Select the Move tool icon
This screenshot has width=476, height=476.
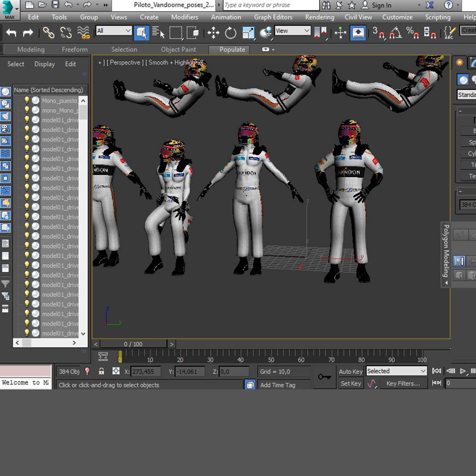(x=213, y=33)
